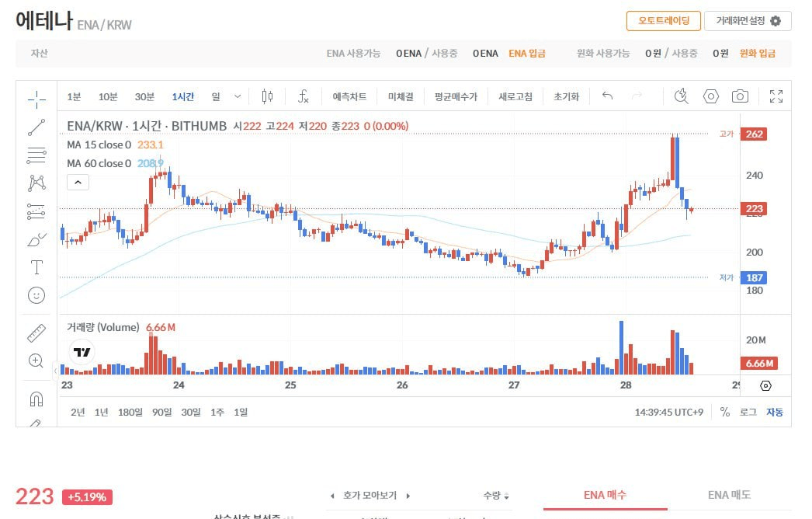Open the forecasting and measurement tool

(36, 211)
